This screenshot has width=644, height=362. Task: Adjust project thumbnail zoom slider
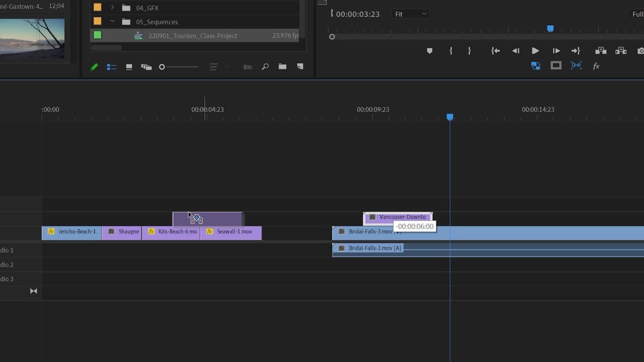179,67
